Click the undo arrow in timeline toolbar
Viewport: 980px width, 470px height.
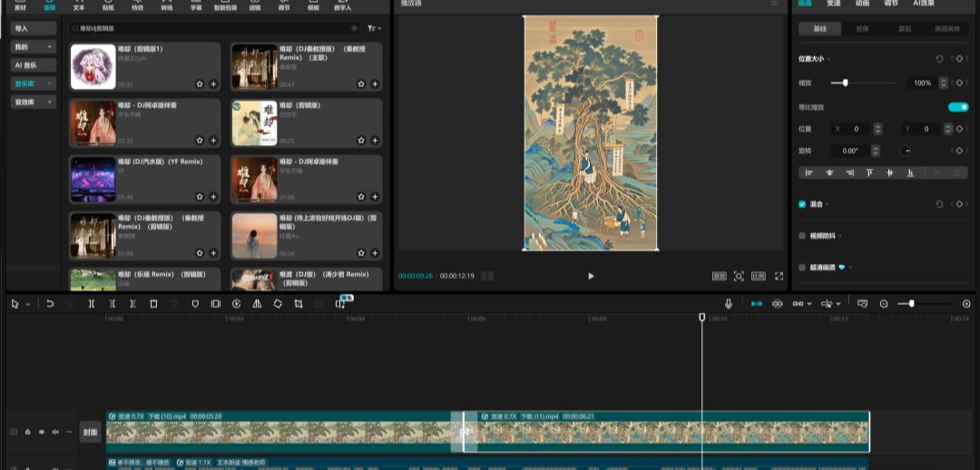pyautogui.click(x=50, y=304)
